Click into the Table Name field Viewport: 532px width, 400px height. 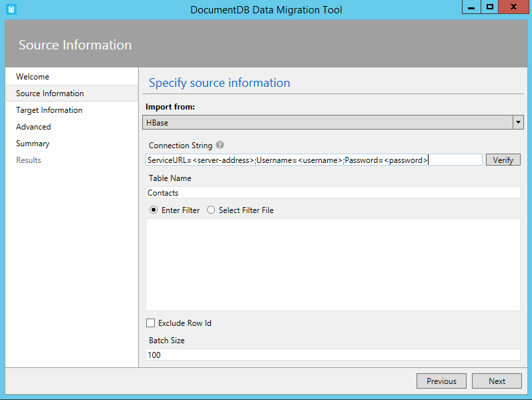[332, 193]
